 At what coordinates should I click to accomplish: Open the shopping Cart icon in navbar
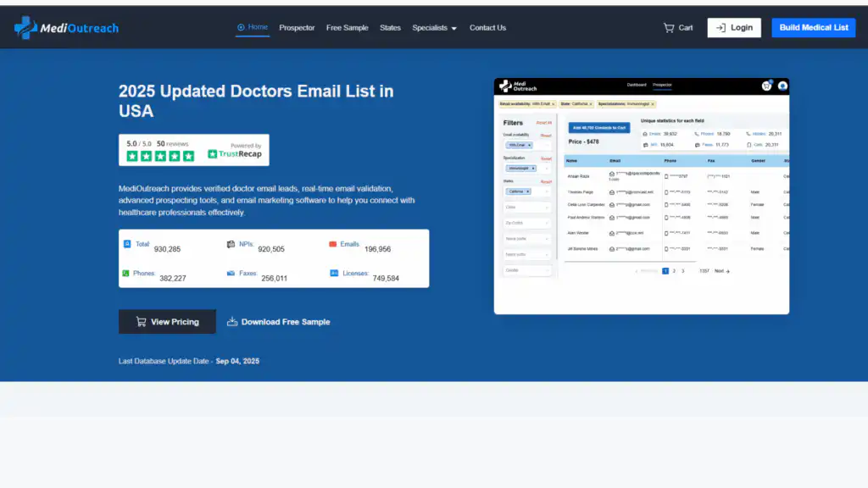point(669,28)
